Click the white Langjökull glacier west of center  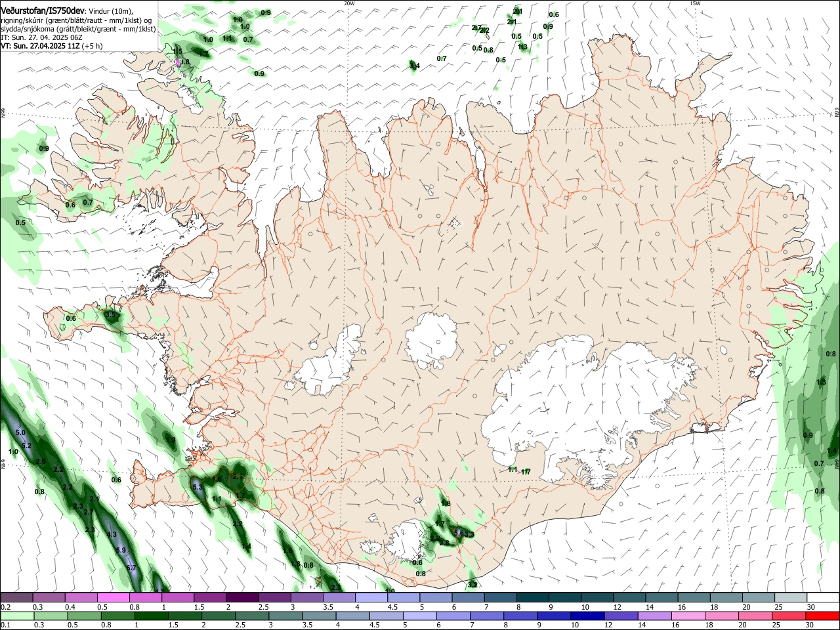328,361
